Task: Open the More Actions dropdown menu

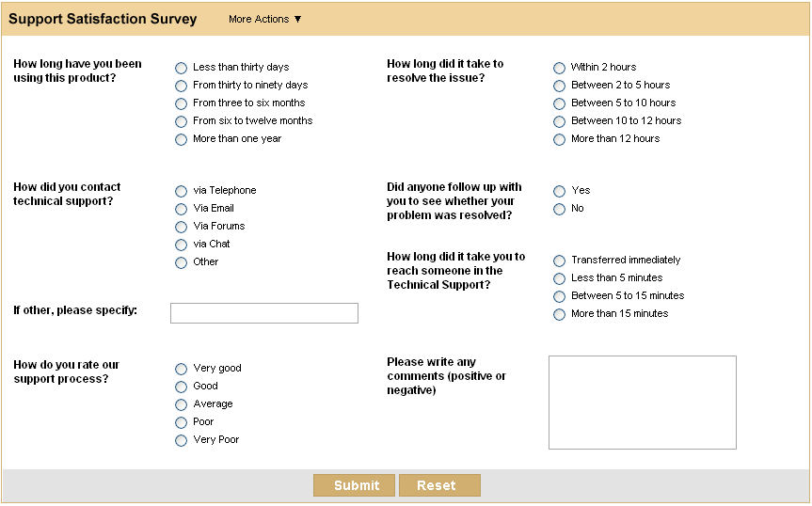Action: [265, 19]
